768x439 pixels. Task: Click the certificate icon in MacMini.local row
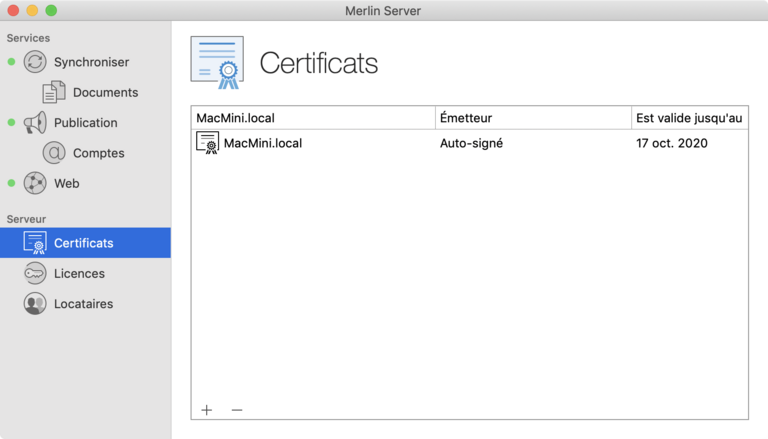tap(207, 143)
